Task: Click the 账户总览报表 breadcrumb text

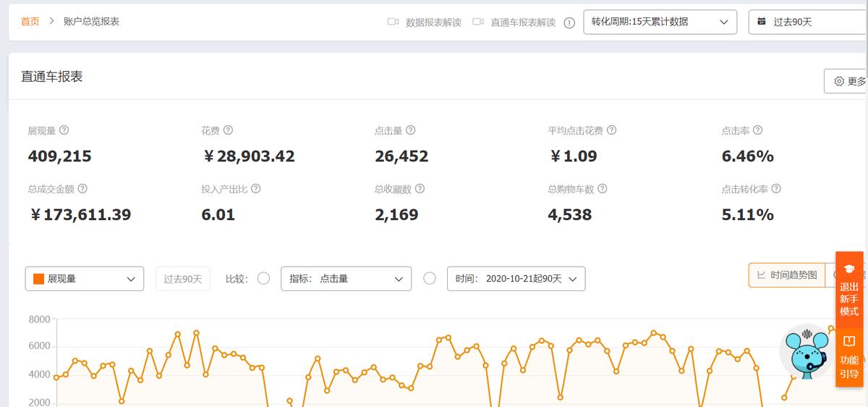Action: click(x=91, y=22)
